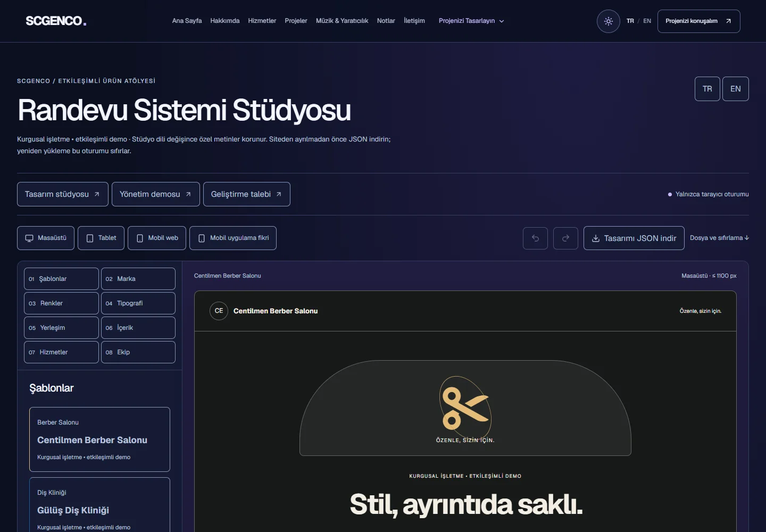Select the large EN studio language button
Screen dimensions: 766x532
(x=736, y=89)
